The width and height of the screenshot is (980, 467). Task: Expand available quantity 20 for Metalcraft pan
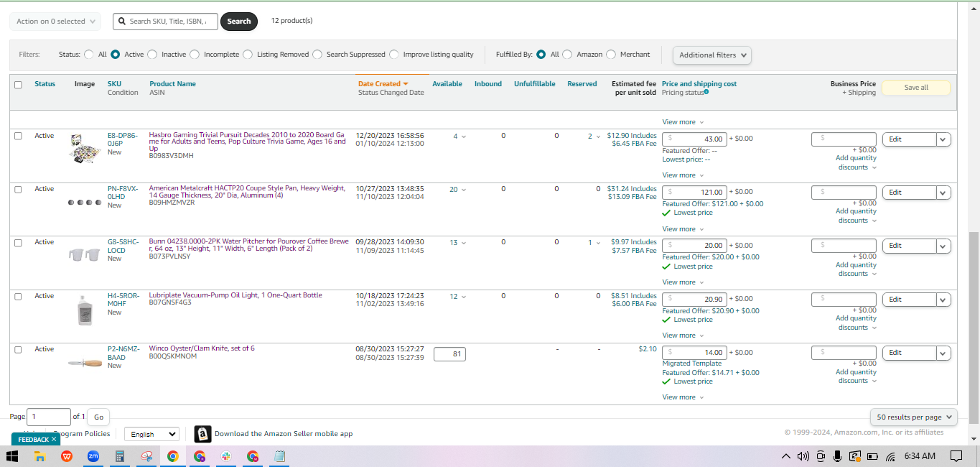[457, 190]
